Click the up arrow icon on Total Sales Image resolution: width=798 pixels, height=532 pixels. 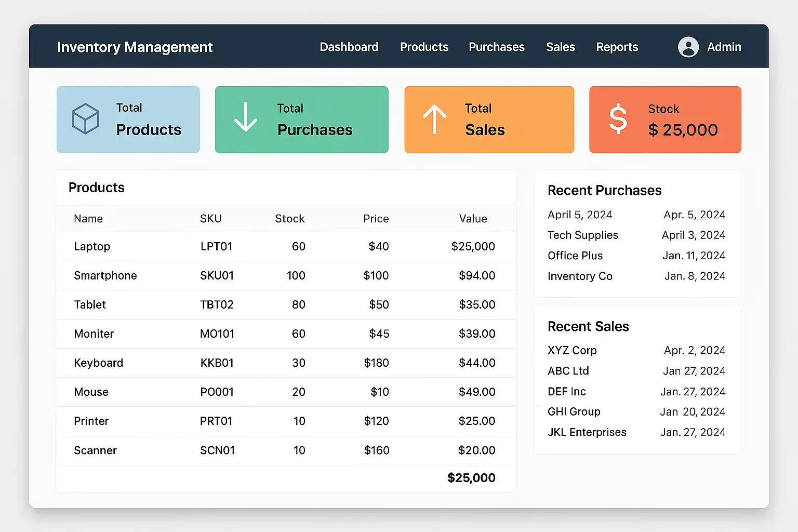(x=434, y=119)
